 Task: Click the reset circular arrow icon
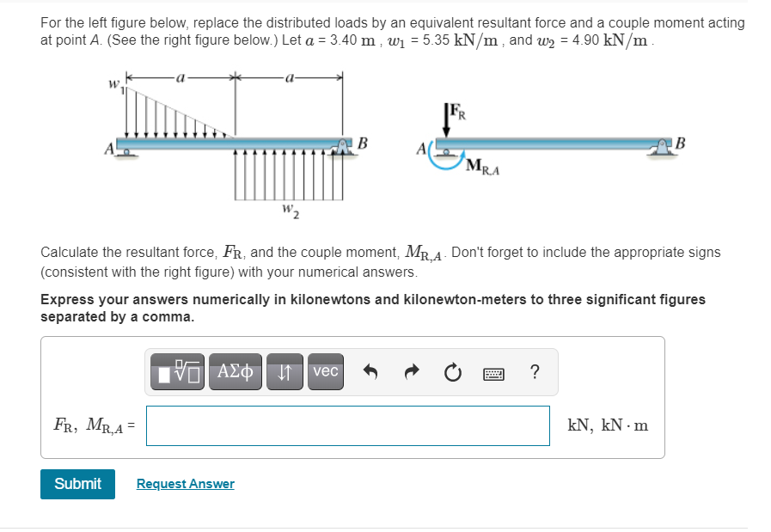click(x=452, y=371)
